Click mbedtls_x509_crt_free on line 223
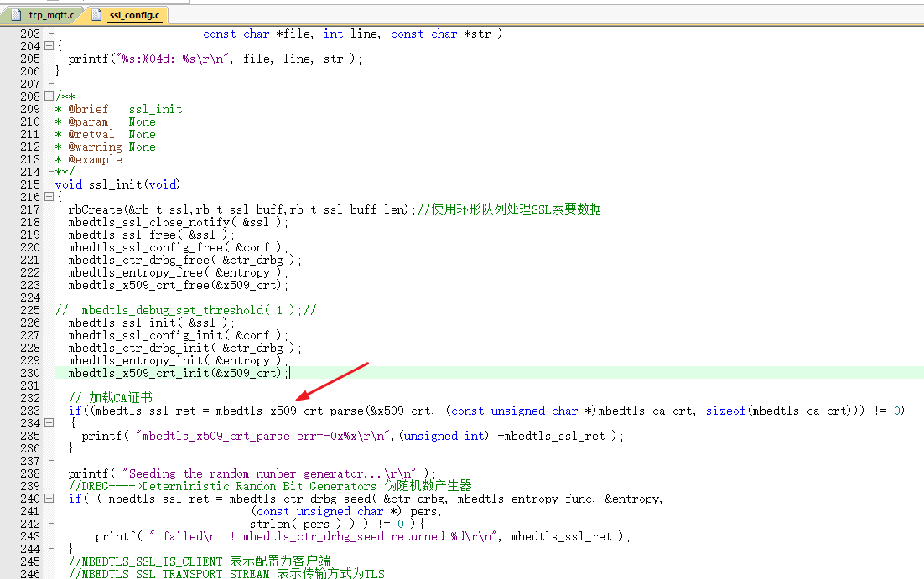The height and width of the screenshot is (579, 924). (139, 285)
